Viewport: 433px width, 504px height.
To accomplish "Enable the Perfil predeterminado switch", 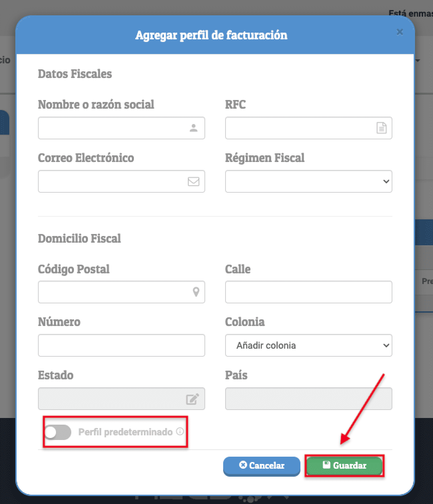I will click(x=58, y=432).
